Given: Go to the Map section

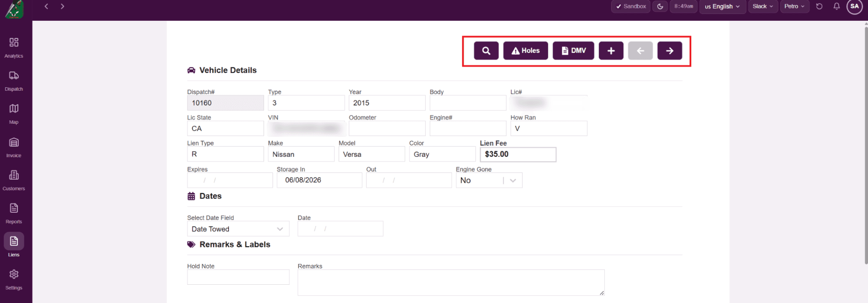Looking at the screenshot, I should (14, 114).
